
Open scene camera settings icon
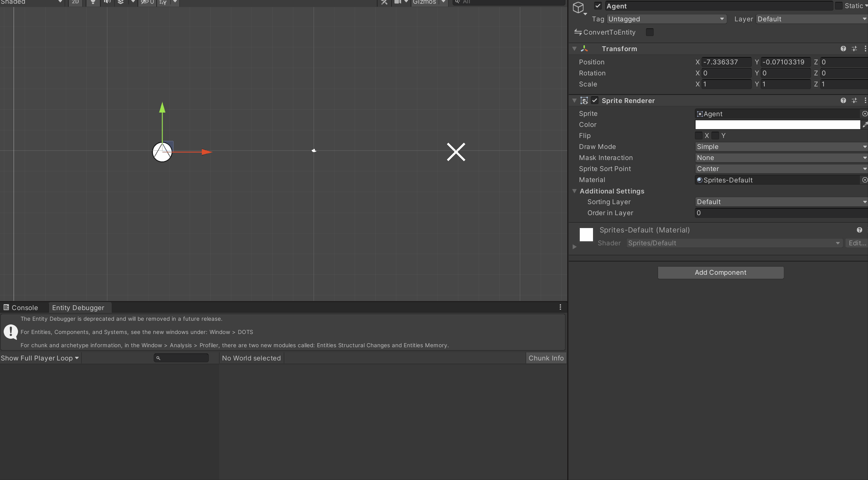pyautogui.click(x=398, y=2)
